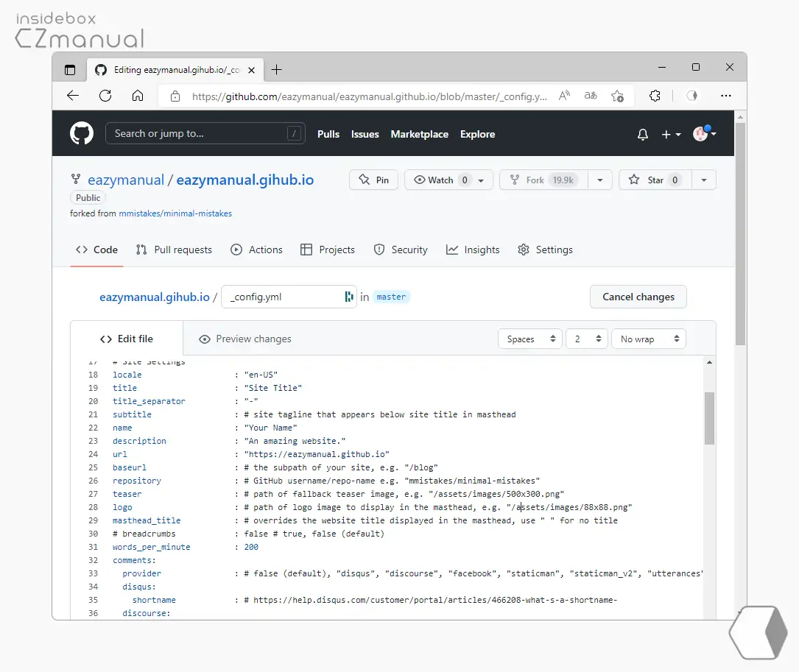Switch to Preview changes tab
Image resolution: width=799 pixels, height=672 pixels.
coord(245,339)
